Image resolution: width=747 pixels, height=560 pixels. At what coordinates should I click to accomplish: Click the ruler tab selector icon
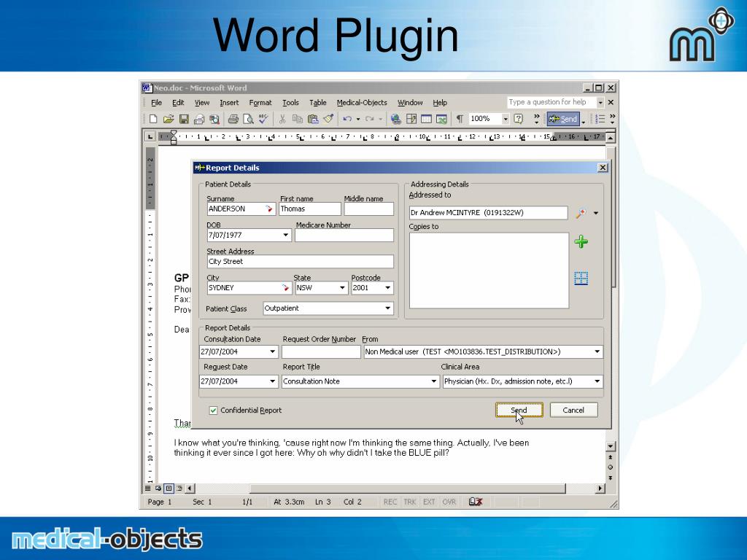150,136
